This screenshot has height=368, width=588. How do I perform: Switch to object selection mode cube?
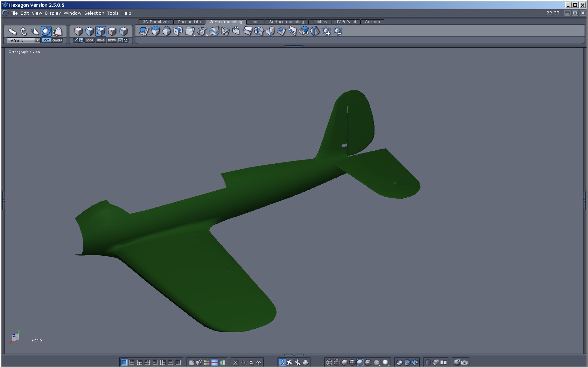pyautogui.click(x=78, y=32)
